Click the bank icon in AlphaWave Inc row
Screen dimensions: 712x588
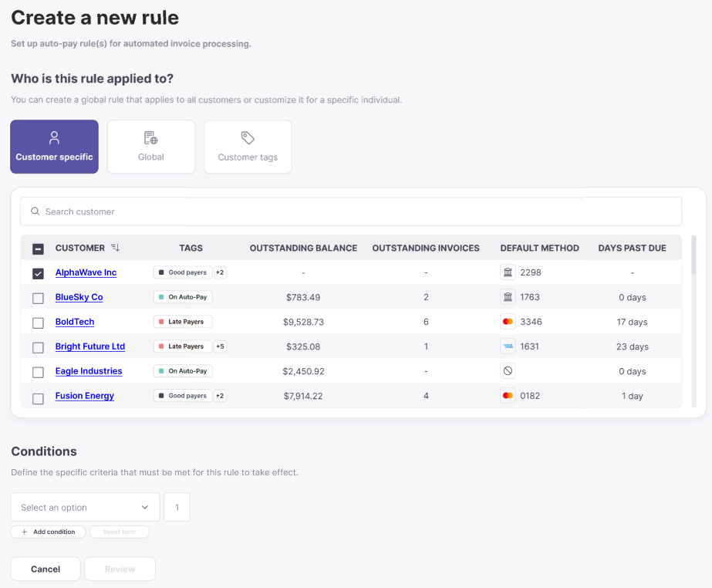tap(508, 272)
